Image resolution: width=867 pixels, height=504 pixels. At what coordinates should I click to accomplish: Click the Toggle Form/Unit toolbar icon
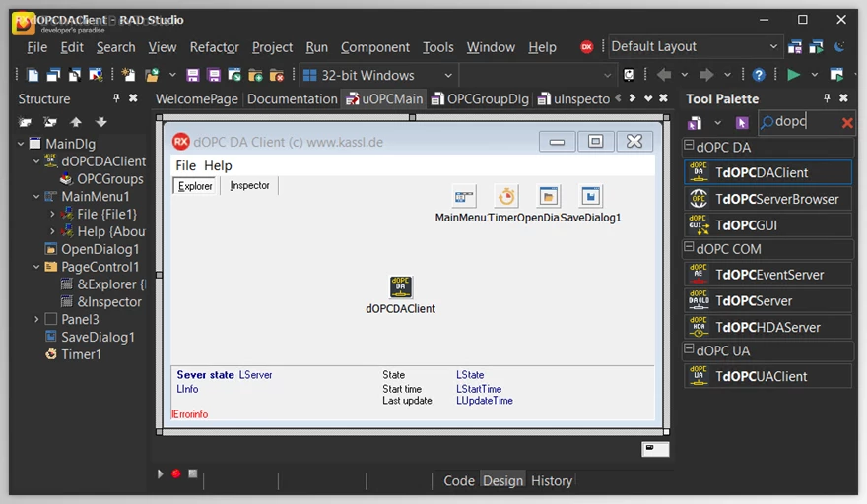pyautogui.click(x=75, y=75)
